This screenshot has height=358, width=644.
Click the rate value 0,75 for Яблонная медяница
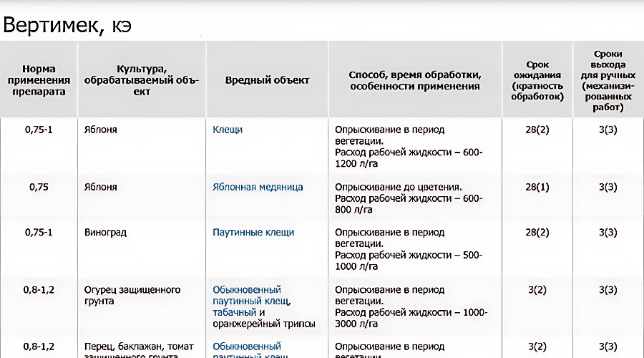(x=39, y=187)
